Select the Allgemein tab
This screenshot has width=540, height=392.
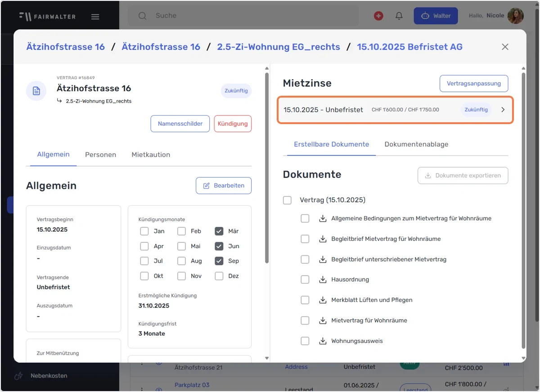pyautogui.click(x=53, y=155)
